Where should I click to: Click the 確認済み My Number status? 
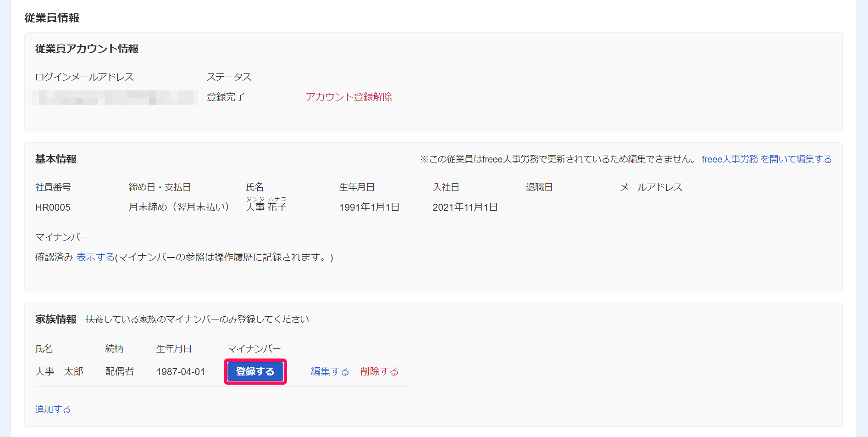pos(54,257)
